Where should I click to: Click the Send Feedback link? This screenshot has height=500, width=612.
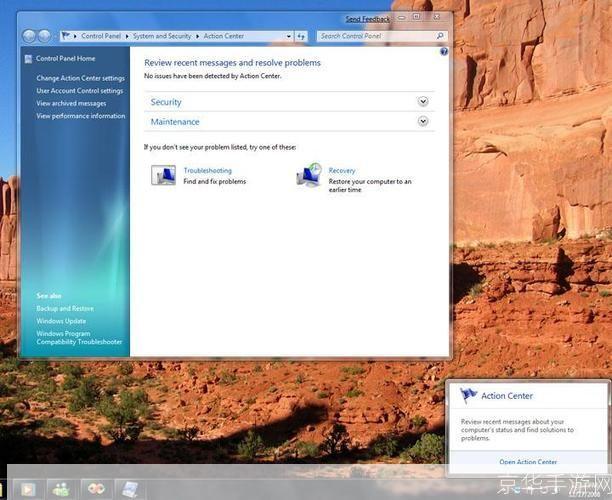(x=368, y=19)
